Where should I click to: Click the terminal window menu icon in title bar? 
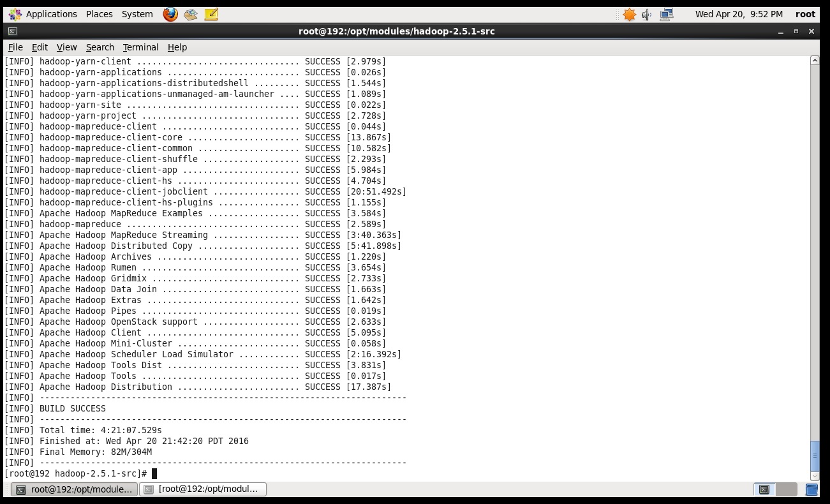coord(13,31)
